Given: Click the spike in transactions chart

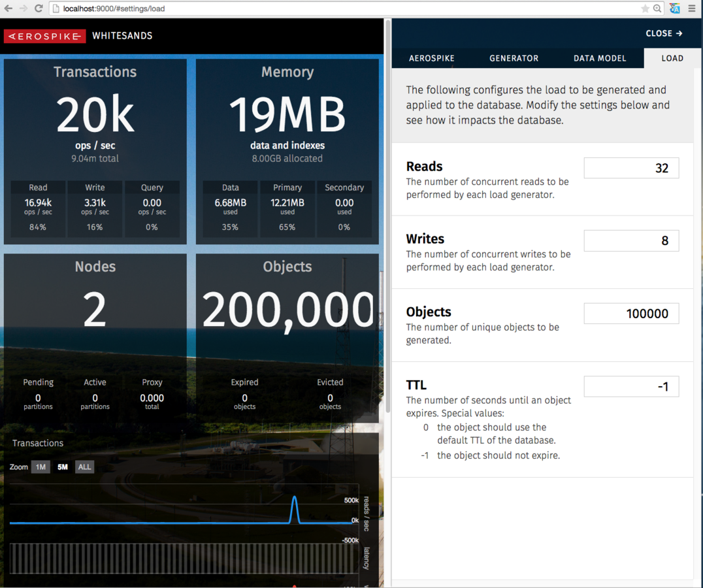Looking at the screenshot, I should [x=295, y=510].
